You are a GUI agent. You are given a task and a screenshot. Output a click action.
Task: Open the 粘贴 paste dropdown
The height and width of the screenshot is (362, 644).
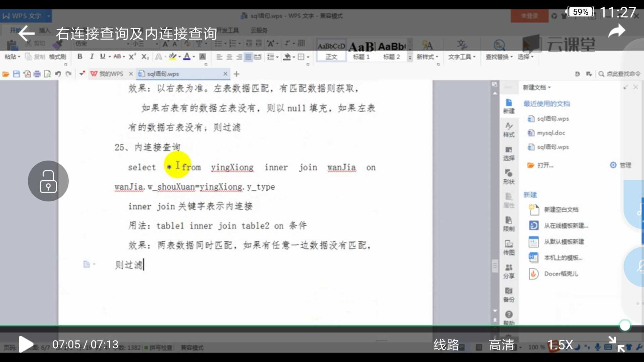13,57
